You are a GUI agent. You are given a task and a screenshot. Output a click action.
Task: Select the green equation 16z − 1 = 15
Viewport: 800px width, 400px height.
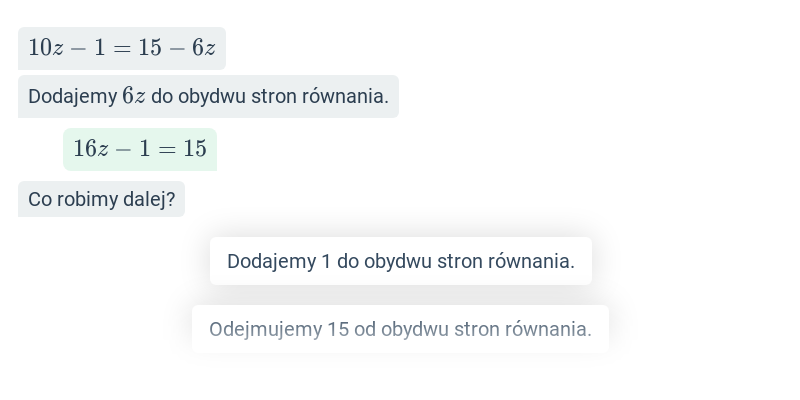click(x=140, y=149)
